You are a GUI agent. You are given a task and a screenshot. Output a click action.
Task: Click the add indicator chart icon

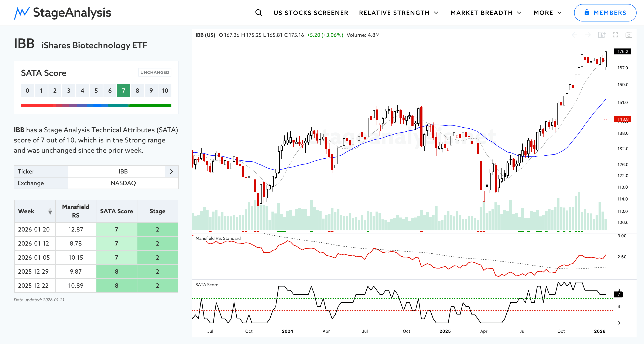[602, 35]
